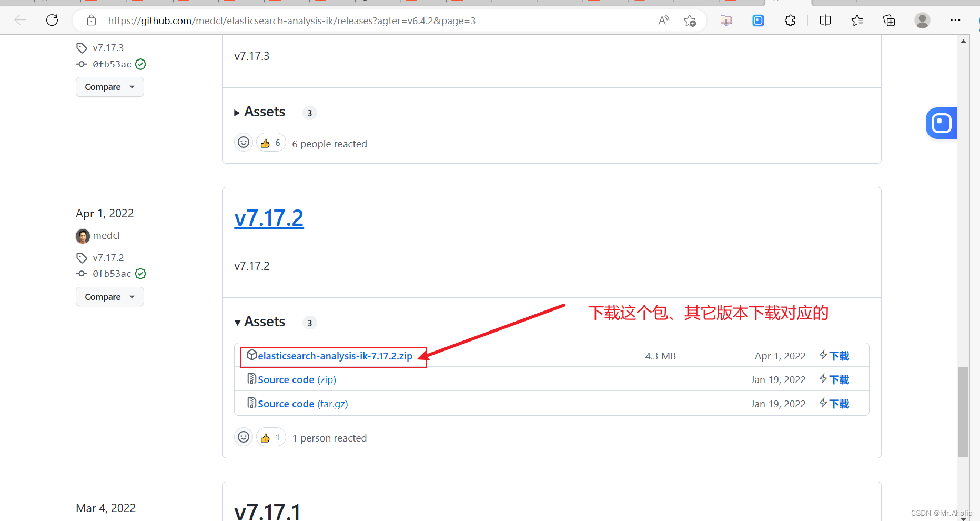This screenshot has height=521, width=980.
Task: Download Source code (zip)
Action: (x=297, y=380)
